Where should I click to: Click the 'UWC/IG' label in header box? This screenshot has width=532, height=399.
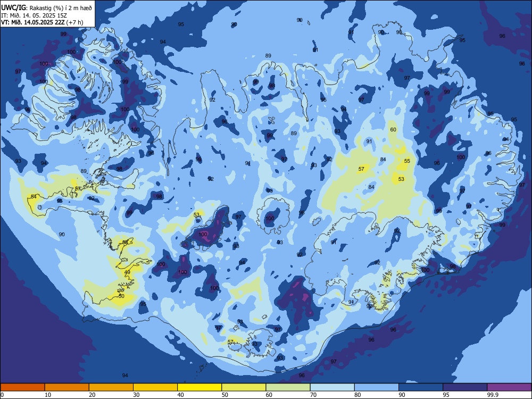(14, 8)
